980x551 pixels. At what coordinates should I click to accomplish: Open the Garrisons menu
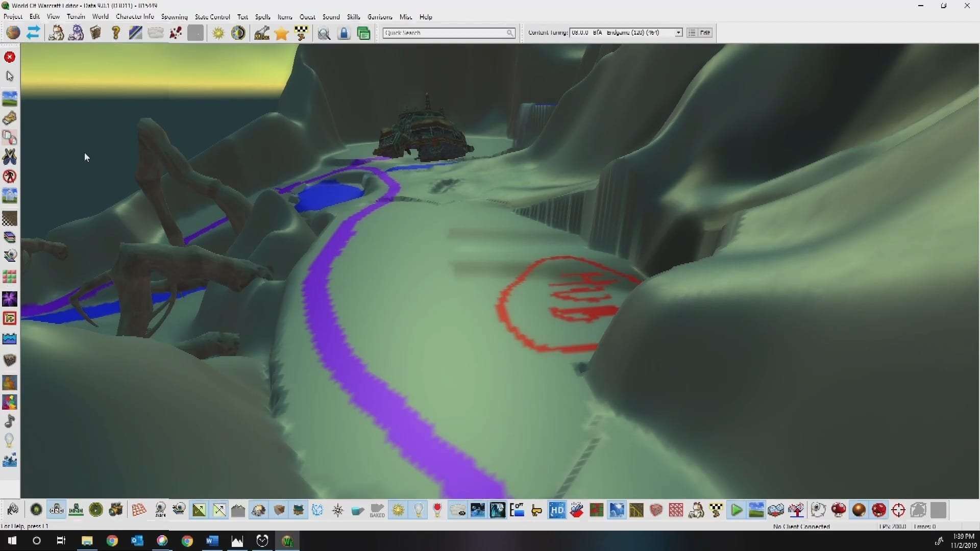pyautogui.click(x=380, y=17)
